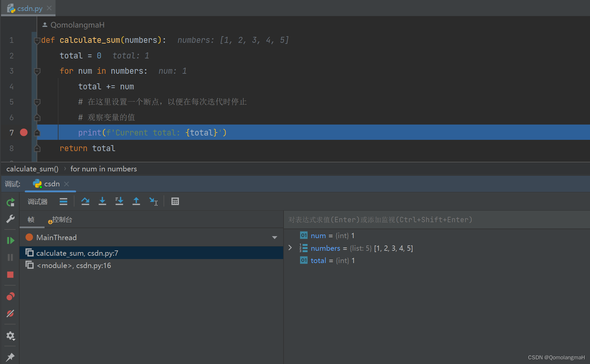Click Step Over in debugger toolbar
Image resolution: width=590 pixels, height=364 pixels.
[85, 201]
